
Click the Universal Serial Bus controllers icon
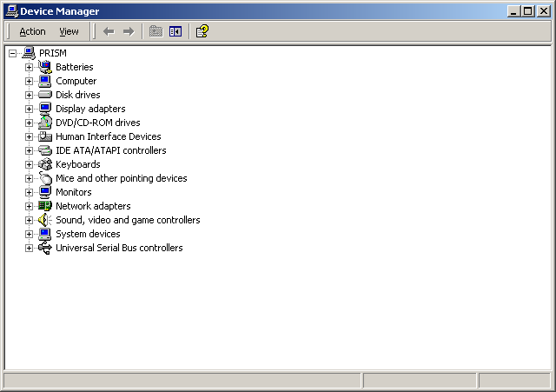(45, 248)
